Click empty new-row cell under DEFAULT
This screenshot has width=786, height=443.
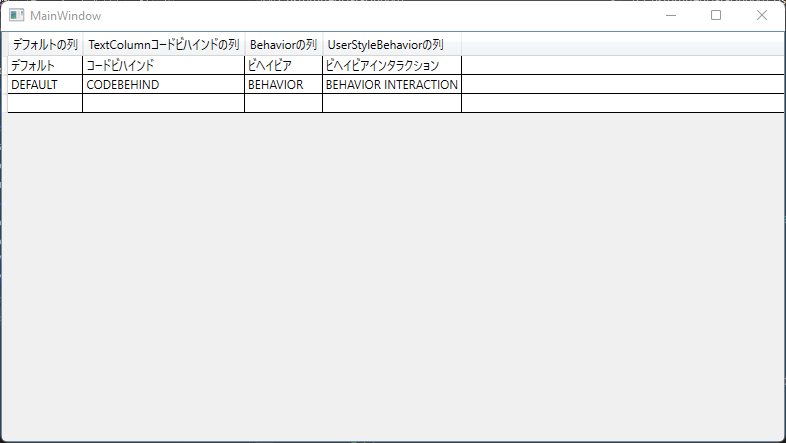45,103
